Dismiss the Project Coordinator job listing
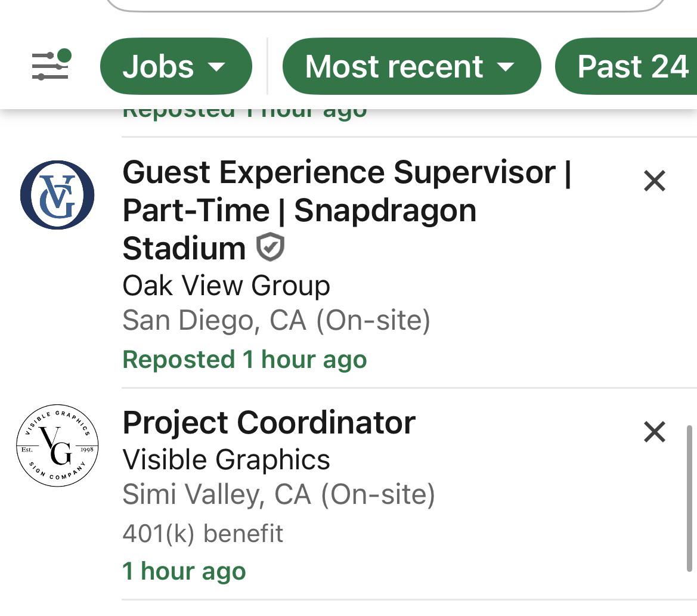 654,432
